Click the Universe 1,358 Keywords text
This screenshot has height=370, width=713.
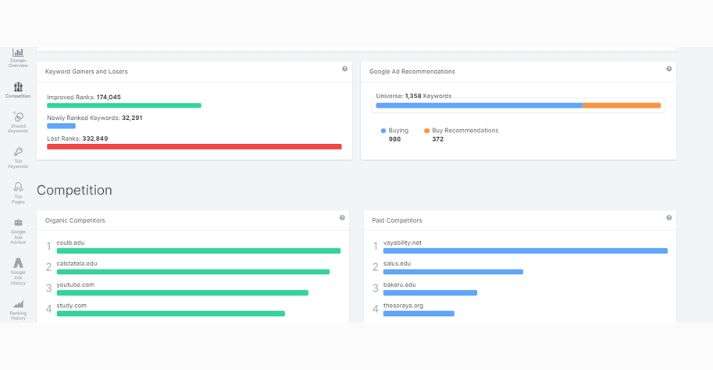tap(414, 96)
